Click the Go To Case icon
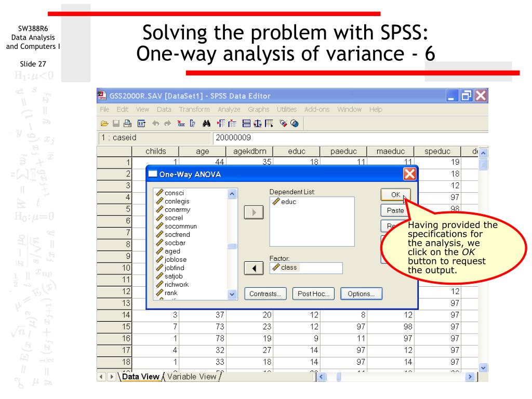Screen dimensions: 532x399 (181, 124)
